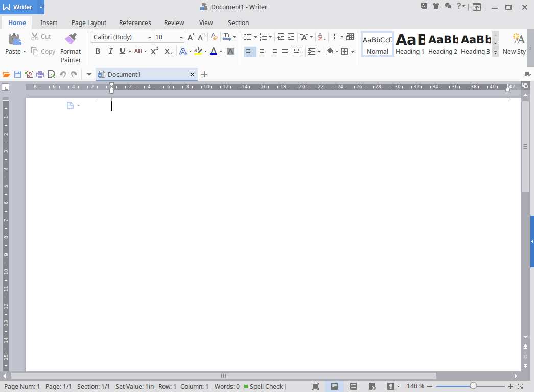
Task: Apply character shading icon
Action: click(230, 51)
